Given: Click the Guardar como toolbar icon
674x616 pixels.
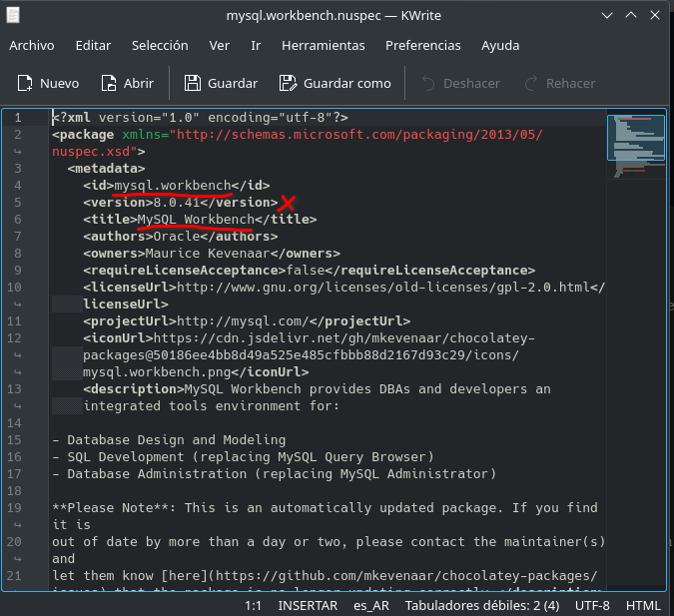Looking at the screenshot, I should pos(289,84).
